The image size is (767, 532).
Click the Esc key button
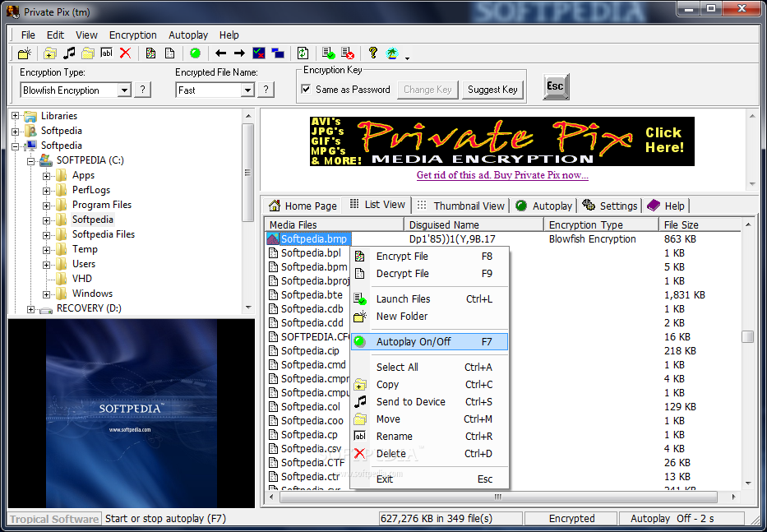coord(556,86)
